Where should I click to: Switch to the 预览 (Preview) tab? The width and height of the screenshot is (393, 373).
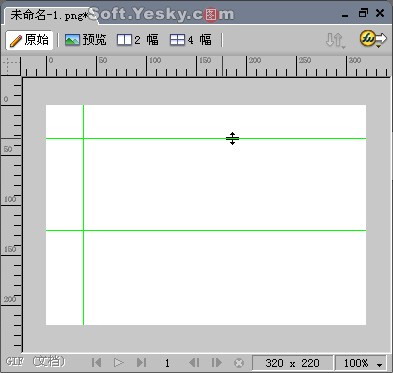tap(86, 40)
